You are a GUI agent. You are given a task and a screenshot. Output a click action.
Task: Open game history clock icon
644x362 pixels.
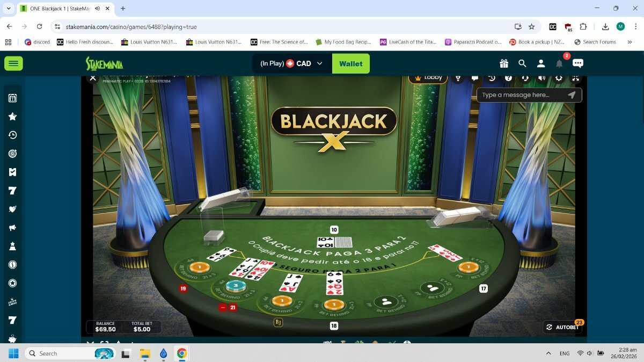(492, 78)
